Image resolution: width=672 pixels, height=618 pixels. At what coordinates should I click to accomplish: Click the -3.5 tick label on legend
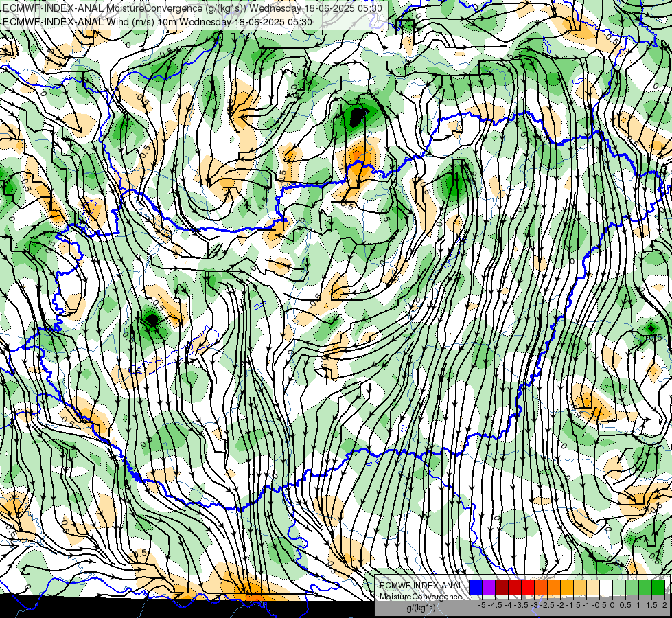[521, 605]
